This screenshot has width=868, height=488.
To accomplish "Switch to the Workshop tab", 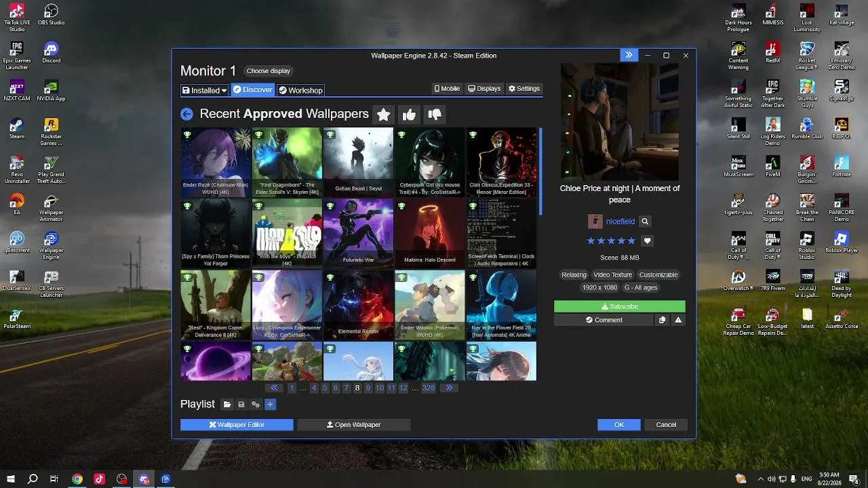I will click(x=300, y=90).
